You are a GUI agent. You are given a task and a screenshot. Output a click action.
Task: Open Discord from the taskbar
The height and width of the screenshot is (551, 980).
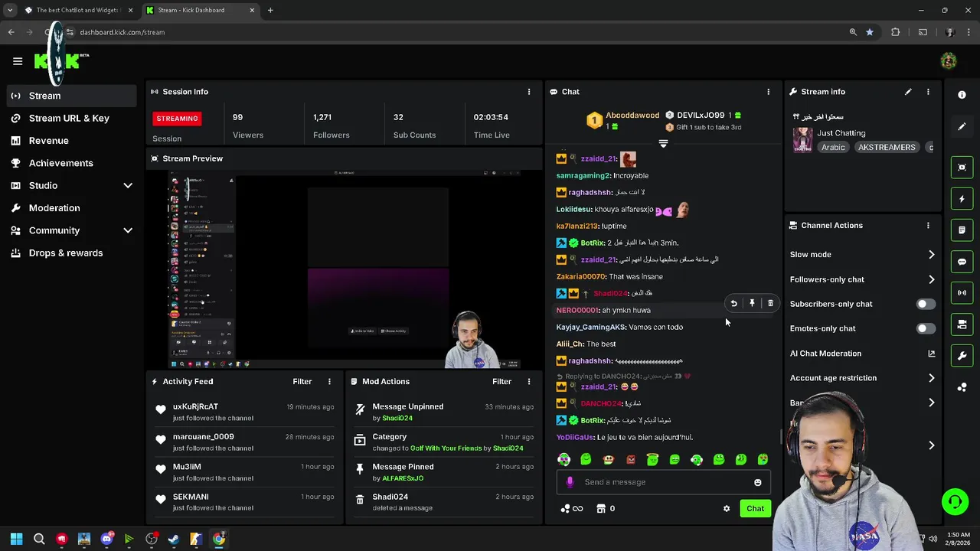tap(106, 539)
